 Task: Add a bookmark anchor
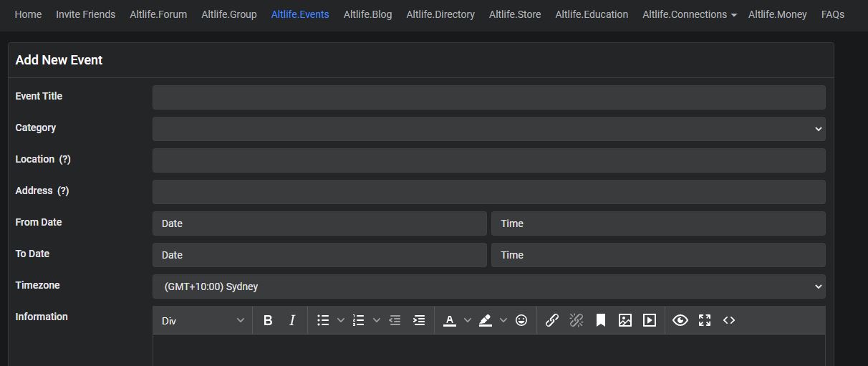(601, 321)
